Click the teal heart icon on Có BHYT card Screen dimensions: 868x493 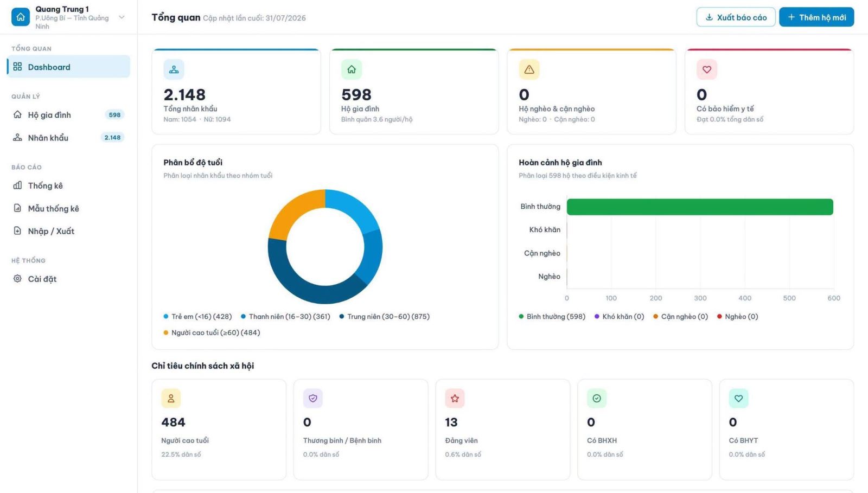coord(739,399)
